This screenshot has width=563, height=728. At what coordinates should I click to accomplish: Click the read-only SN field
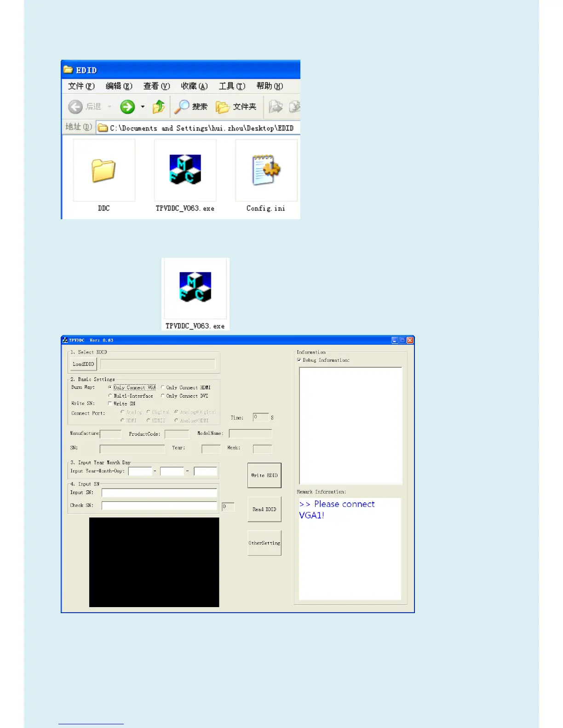coord(132,449)
